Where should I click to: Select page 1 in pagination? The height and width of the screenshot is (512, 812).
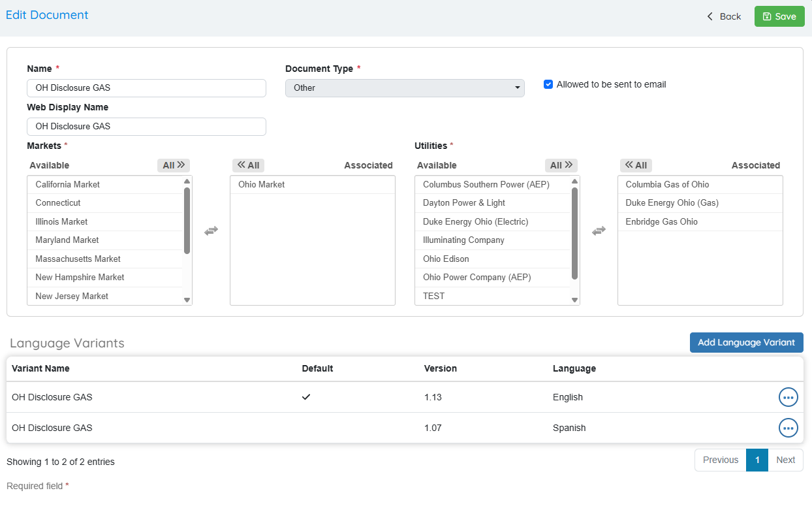tap(757, 460)
